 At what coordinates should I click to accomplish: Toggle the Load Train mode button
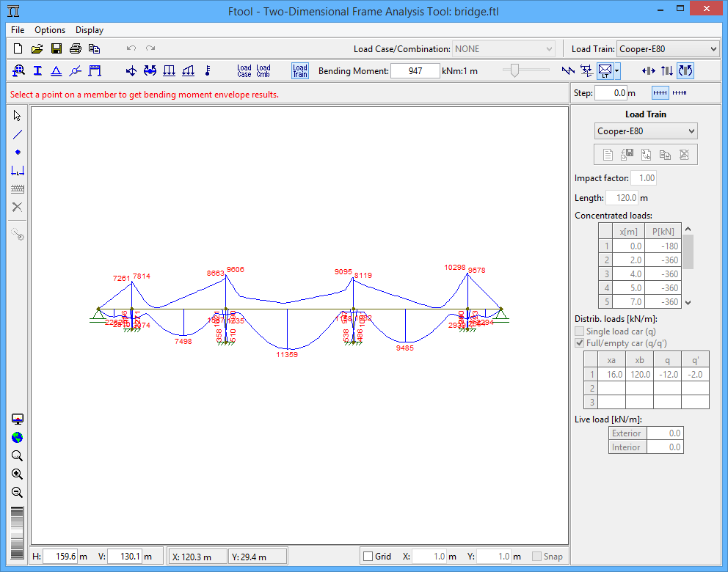300,71
